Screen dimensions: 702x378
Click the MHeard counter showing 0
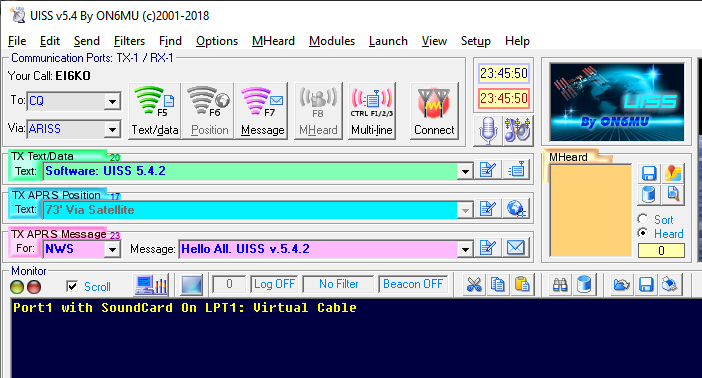661,250
